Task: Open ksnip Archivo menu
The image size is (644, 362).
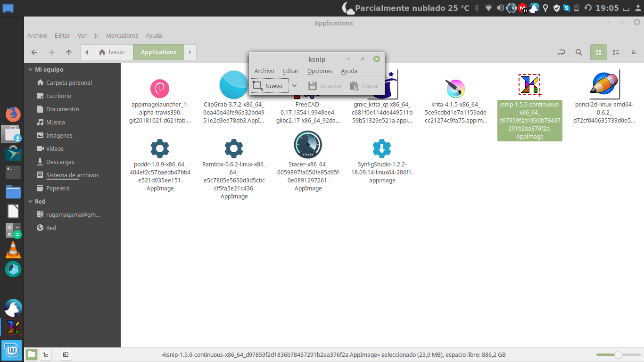Action: pyautogui.click(x=264, y=71)
